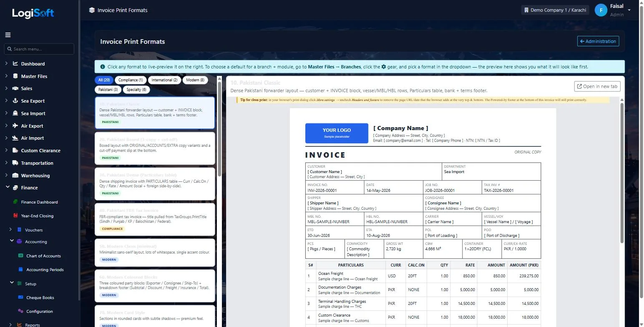
Task: Click the Sea Export anchor icon
Action: click(15, 101)
